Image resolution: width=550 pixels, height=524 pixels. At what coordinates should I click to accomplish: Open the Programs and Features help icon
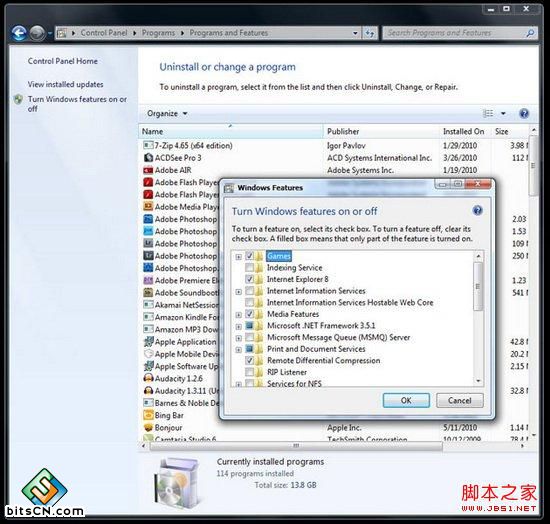click(x=524, y=114)
